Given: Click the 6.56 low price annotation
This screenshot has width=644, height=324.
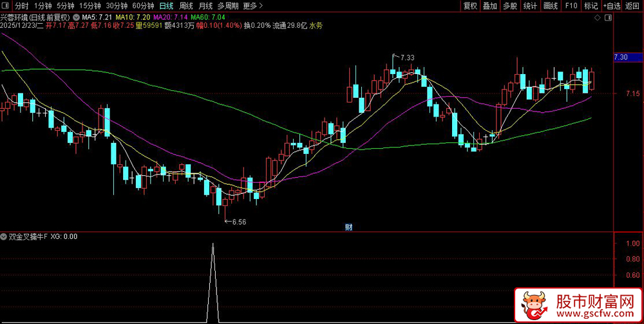Looking at the screenshot, I should pos(239,222).
